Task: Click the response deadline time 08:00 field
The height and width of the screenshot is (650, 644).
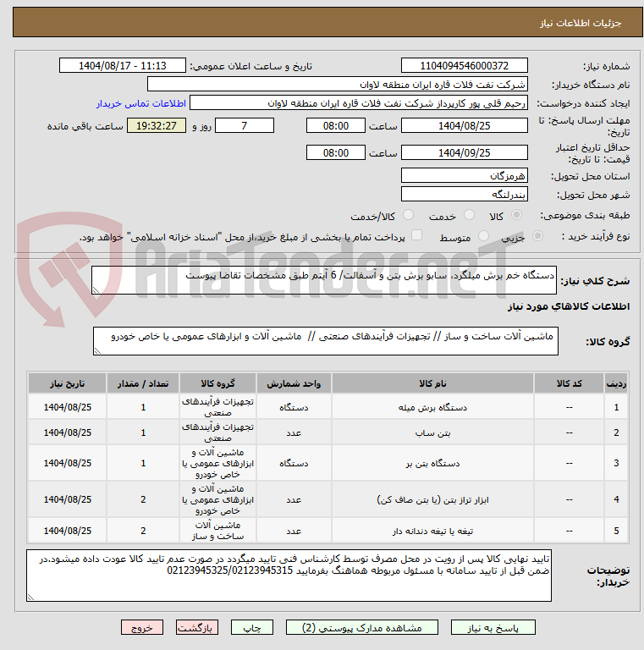Action: pyautogui.click(x=336, y=125)
